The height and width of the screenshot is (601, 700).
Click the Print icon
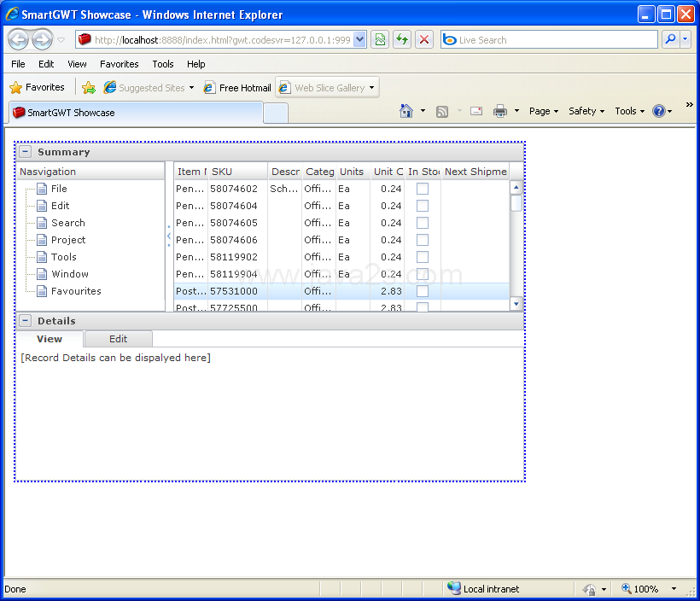(500, 111)
